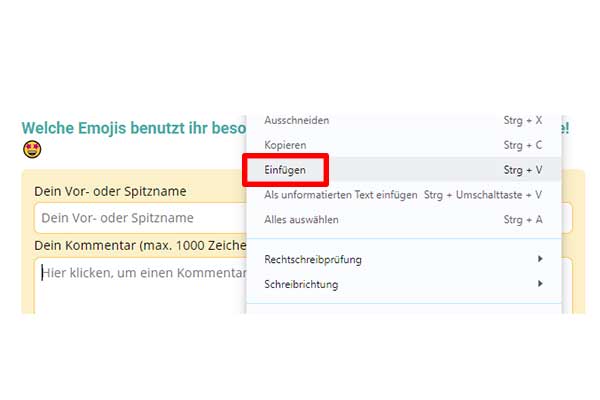Image resolution: width=600 pixels, height=400 pixels.
Task: Click the Schreibrichtung menu label
Action: pyautogui.click(x=301, y=284)
